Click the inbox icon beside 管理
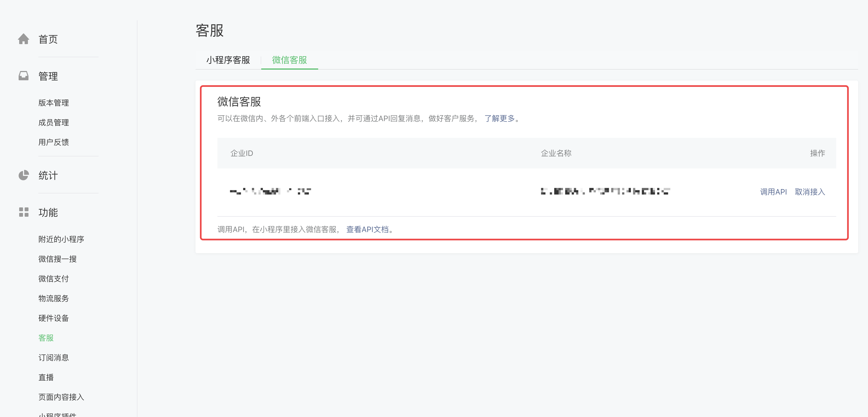Image resolution: width=868 pixels, height=417 pixels. coord(24,76)
